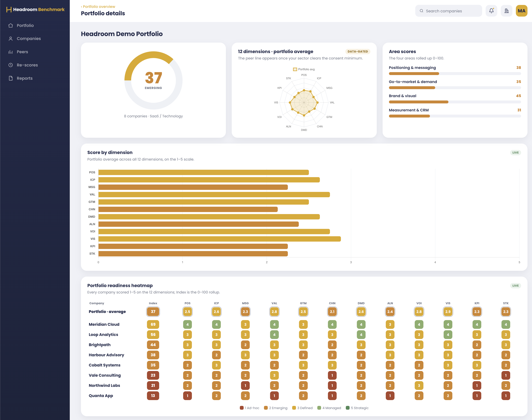532x420 pixels.
Task: Click Northwind Labs index score 21
Action: tap(153, 386)
